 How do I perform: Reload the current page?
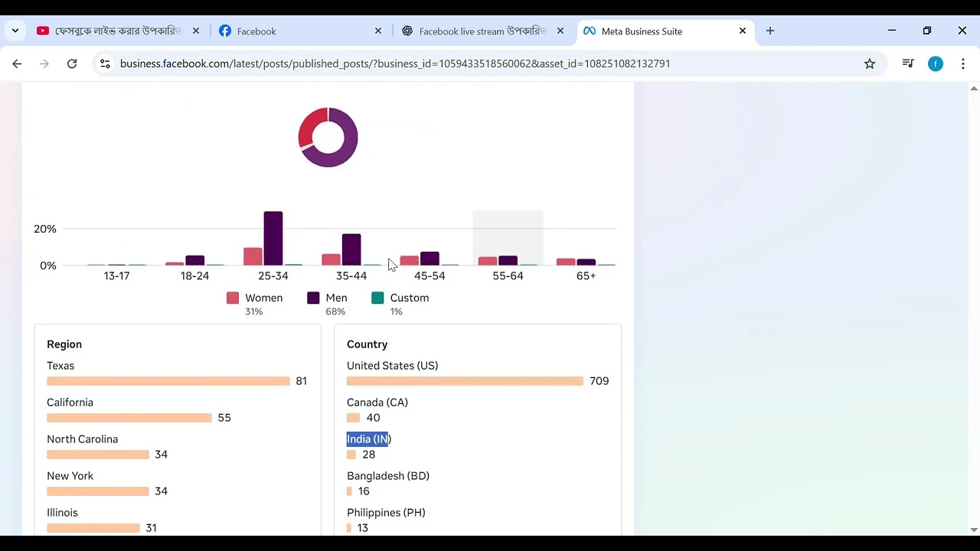pyautogui.click(x=72, y=64)
